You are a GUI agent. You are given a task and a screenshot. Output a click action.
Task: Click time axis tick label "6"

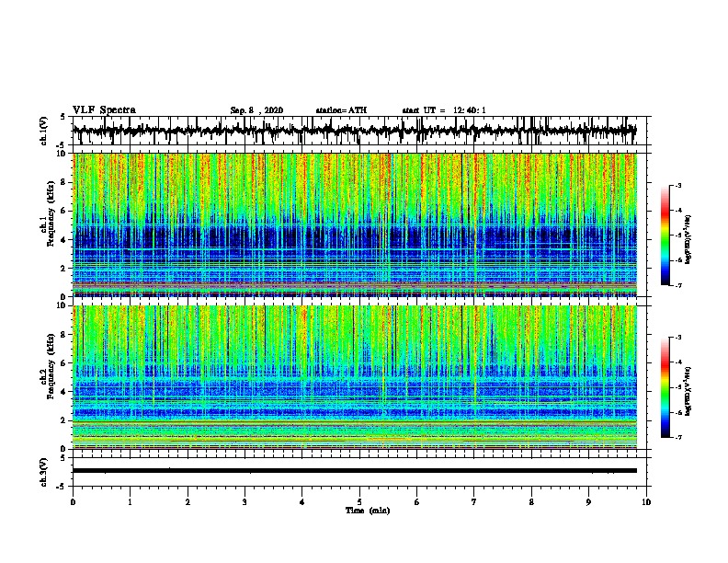pyautogui.click(x=417, y=502)
